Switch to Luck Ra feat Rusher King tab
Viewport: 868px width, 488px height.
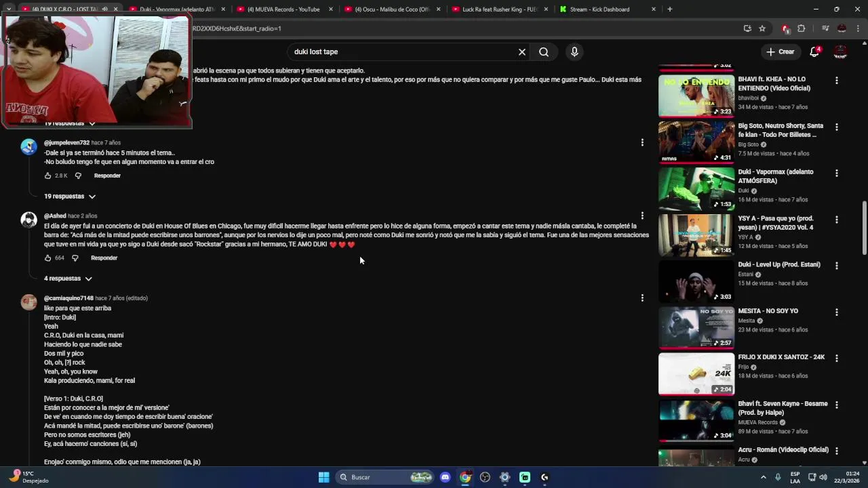[x=499, y=9]
